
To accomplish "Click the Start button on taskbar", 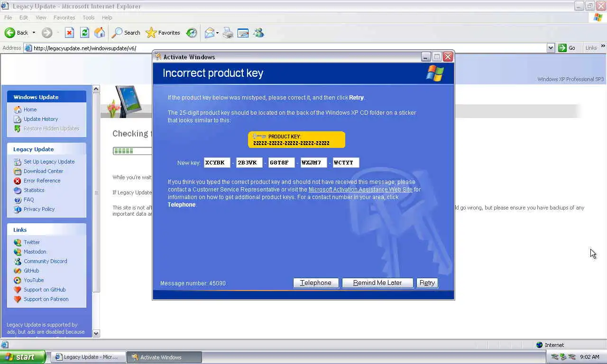I will 23,357.
